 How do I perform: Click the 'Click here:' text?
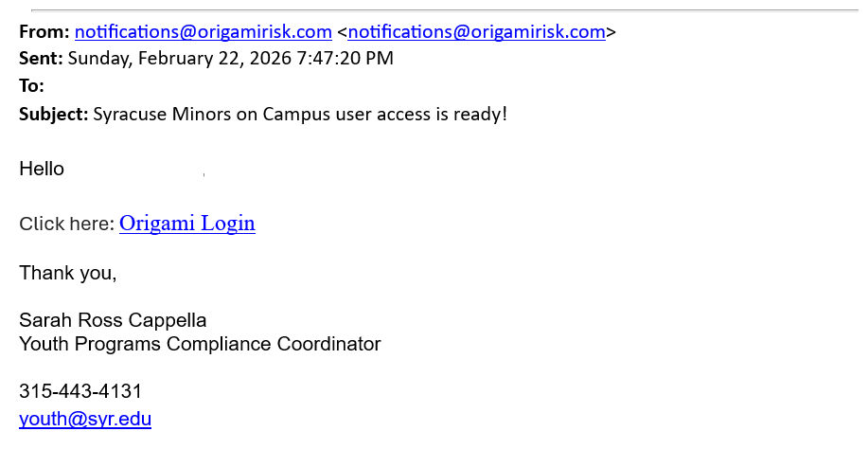66,224
